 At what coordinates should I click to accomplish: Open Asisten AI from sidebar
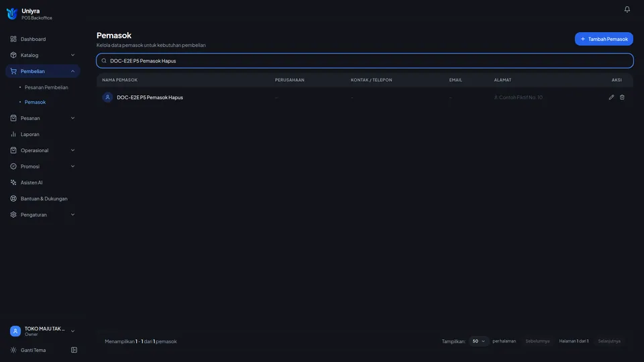pyautogui.click(x=43, y=182)
